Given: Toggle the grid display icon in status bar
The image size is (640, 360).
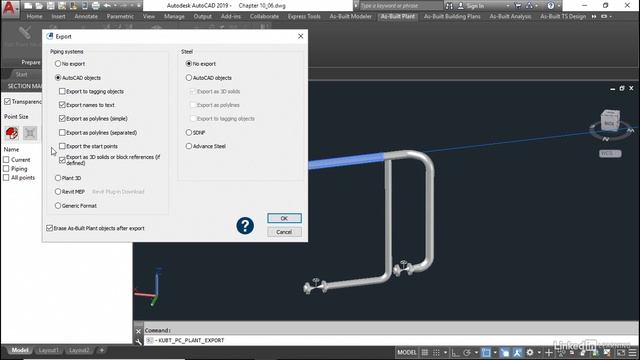Looking at the screenshot, I should pos(424,352).
